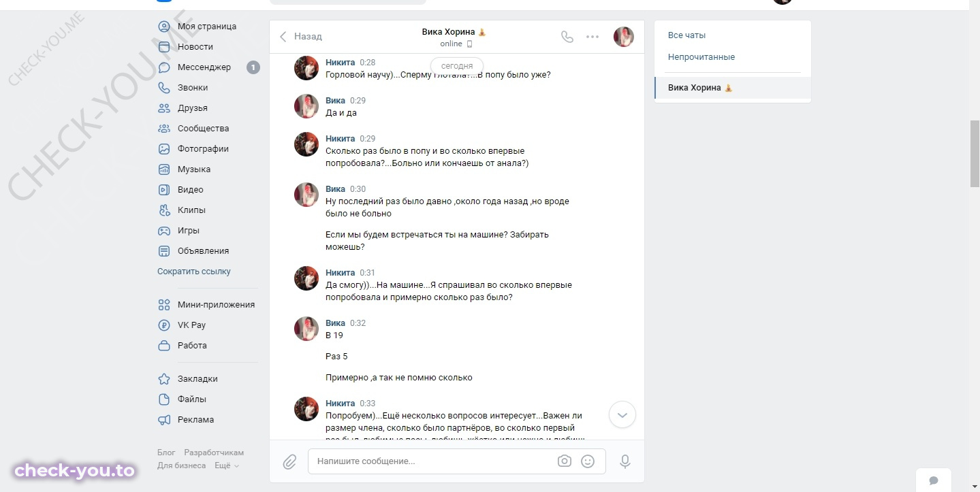Open the three-dots chat actions menu
This screenshot has width=980, height=492.
coord(592,37)
